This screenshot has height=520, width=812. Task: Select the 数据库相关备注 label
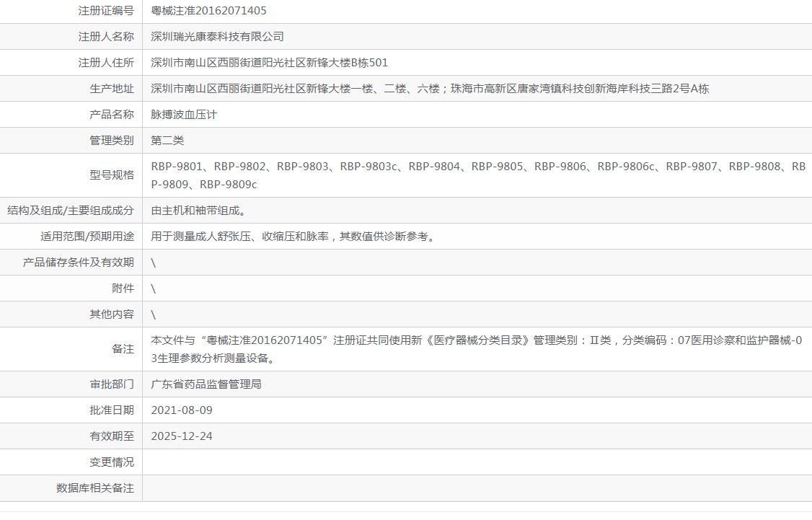tap(94, 488)
